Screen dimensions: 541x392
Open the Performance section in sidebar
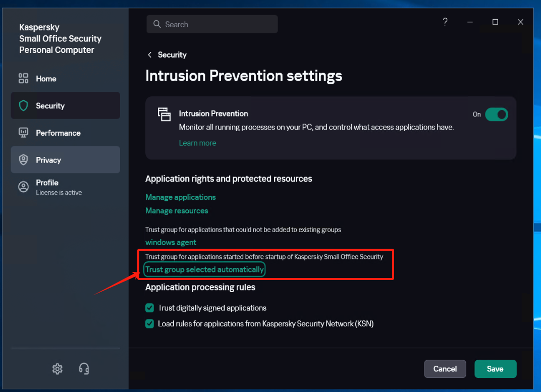pos(58,133)
